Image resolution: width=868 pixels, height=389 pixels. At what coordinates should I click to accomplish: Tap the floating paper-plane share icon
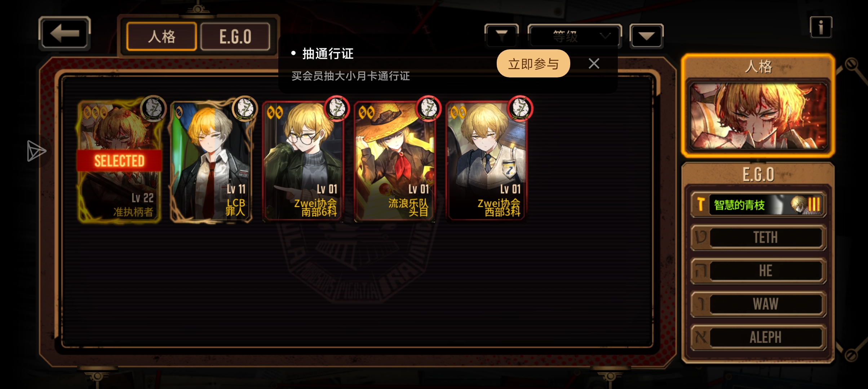[36, 151]
